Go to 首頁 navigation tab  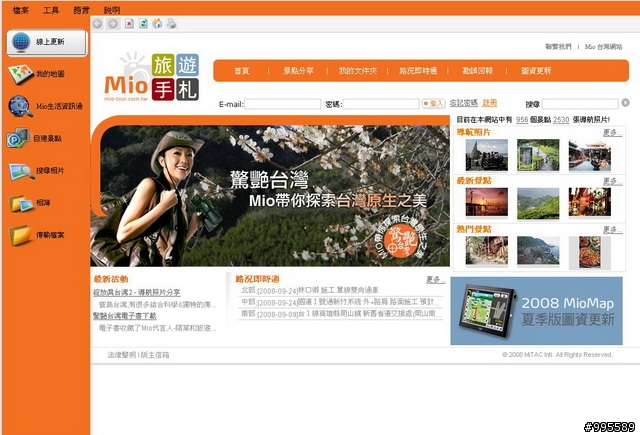pos(241,71)
